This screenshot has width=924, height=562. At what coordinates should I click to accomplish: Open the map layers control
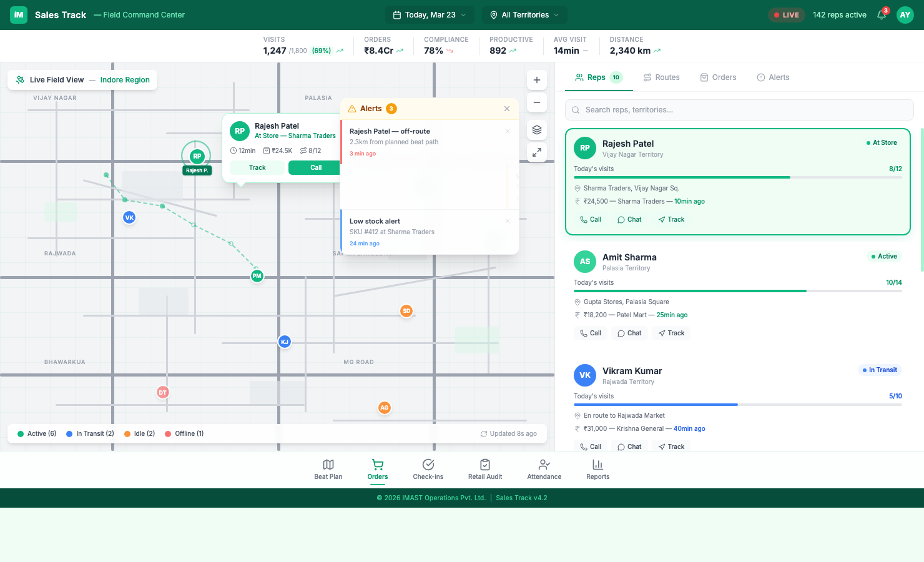coord(536,129)
